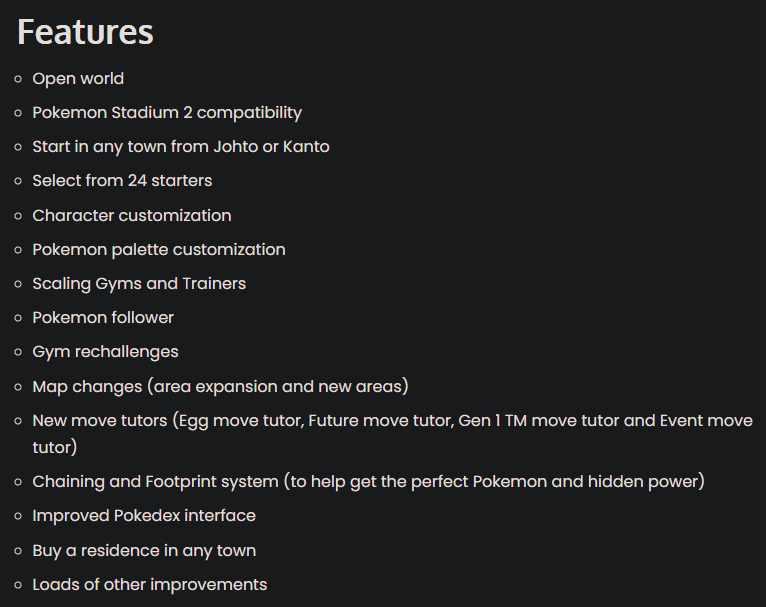
Task: Click the Features heading
Action: (x=85, y=32)
